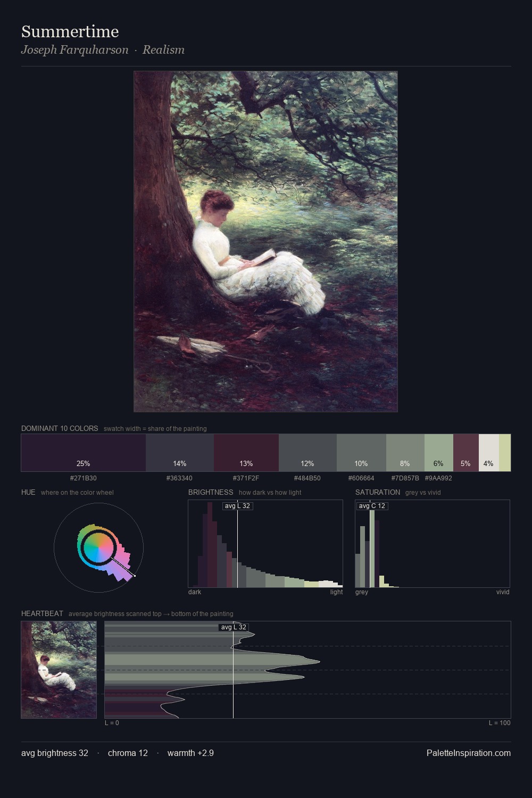This screenshot has width=532, height=798.
Task: Click the 'L = 100' axis label
Action: pyautogui.click(x=500, y=723)
